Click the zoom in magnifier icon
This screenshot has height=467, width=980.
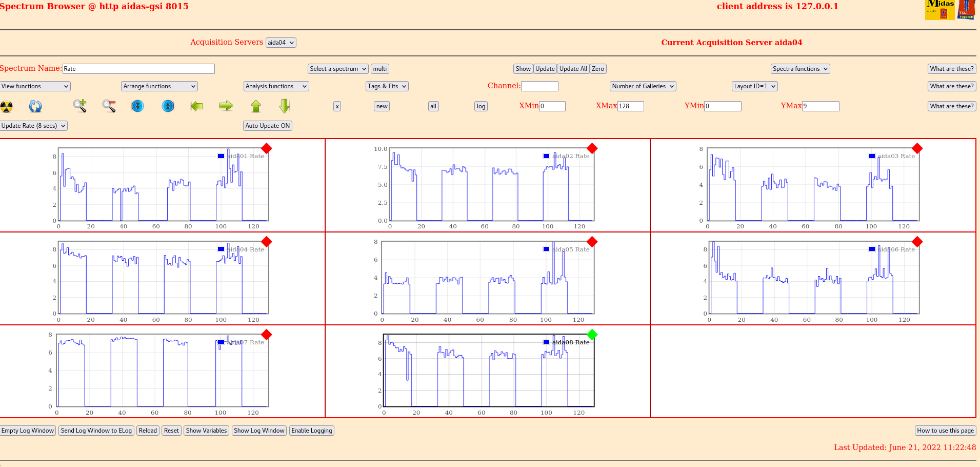pyautogui.click(x=79, y=106)
